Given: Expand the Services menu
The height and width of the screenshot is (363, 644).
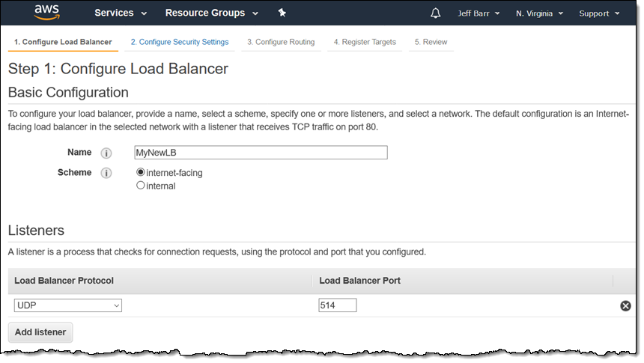Looking at the screenshot, I should click(121, 13).
